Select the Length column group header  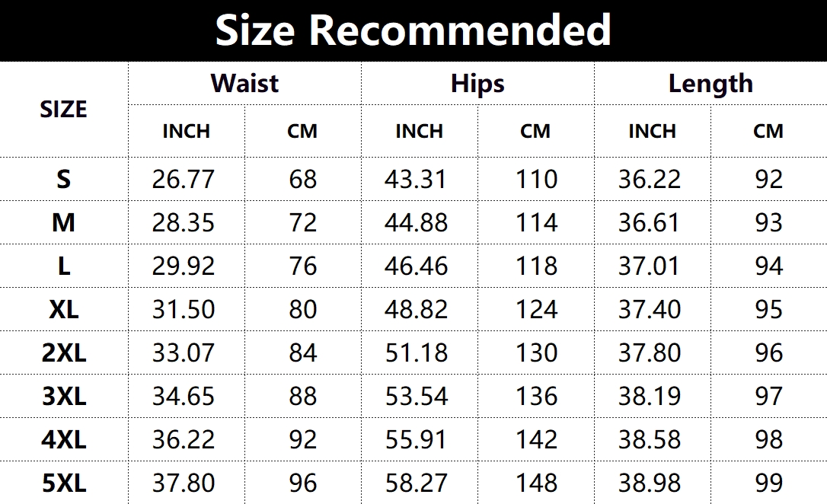click(x=710, y=83)
